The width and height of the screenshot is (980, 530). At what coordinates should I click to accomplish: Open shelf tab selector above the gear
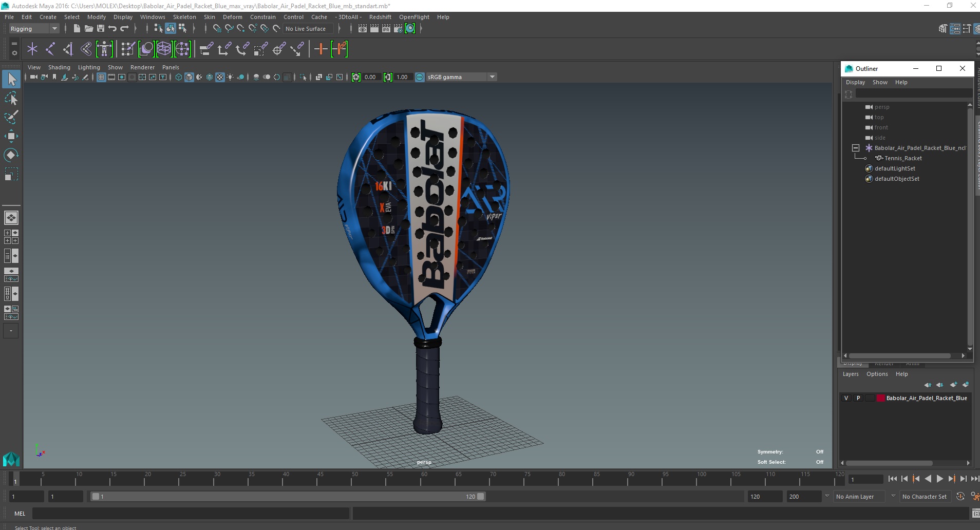[14, 44]
